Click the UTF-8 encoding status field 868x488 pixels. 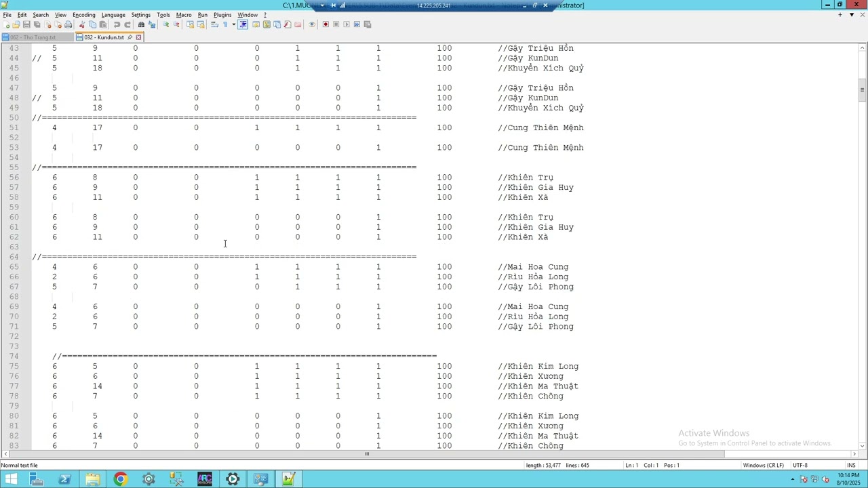[800, 466]
